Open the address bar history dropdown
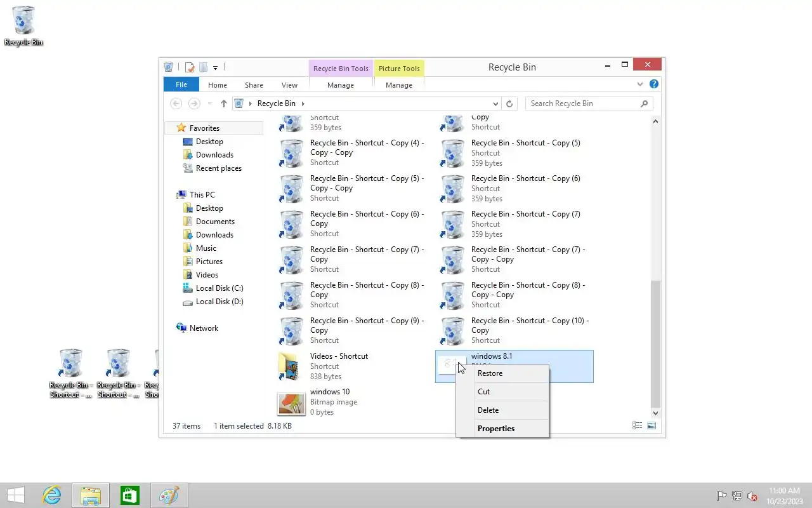This screenshot has height=508, width=812. (x=495, y=104)
